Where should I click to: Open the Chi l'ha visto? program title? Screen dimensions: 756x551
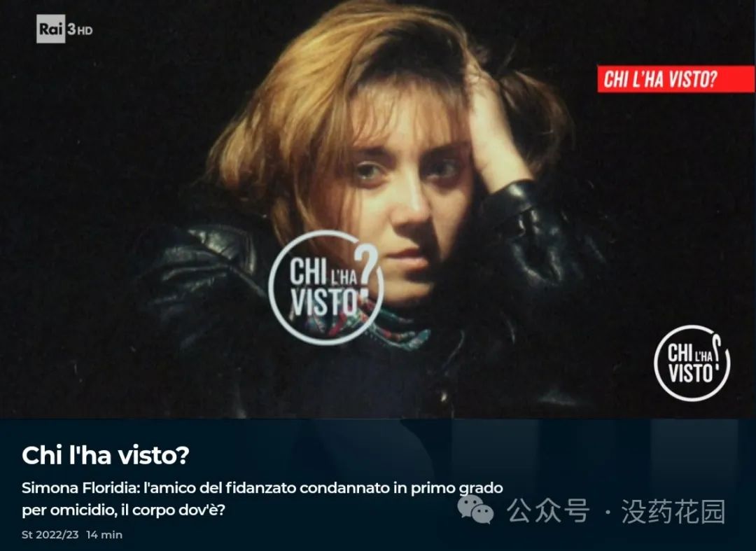click(x=106, y=454)
